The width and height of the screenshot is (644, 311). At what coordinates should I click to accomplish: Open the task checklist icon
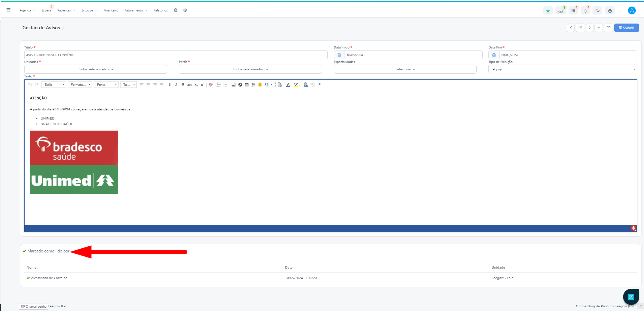[573, 11]
